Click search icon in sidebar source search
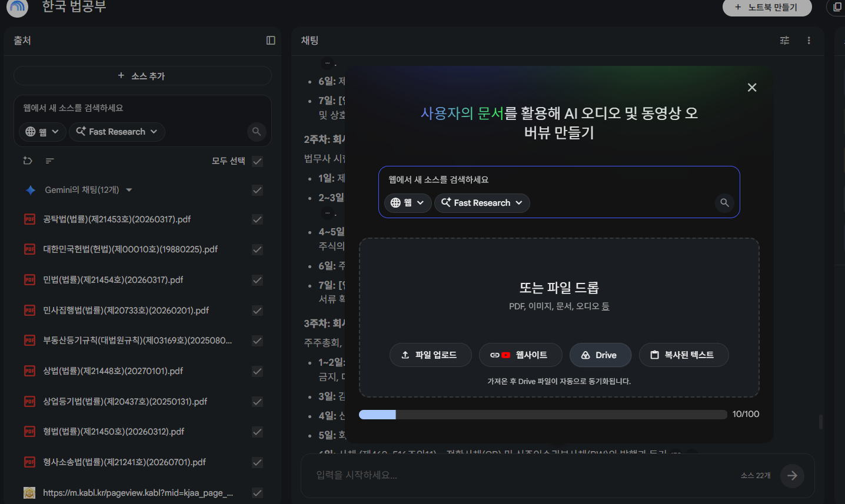Image resolution: width=845 pixels, height=504 pixels. click(257, 132)
